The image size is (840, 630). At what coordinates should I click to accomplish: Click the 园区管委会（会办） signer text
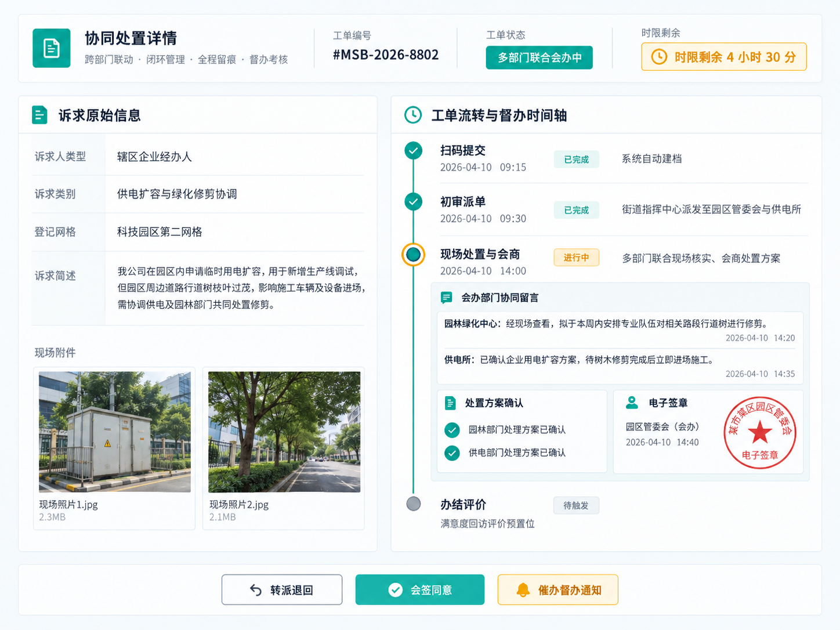click(662, 426)
